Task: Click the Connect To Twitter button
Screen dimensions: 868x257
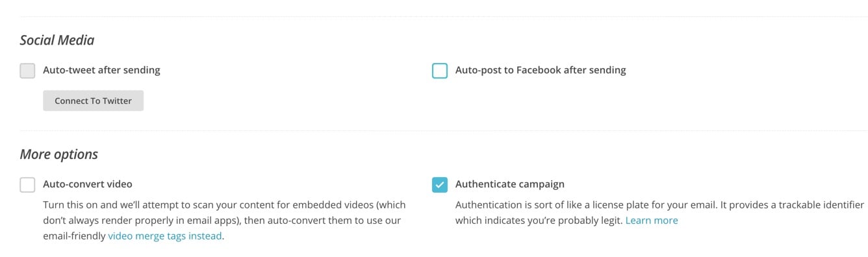Action: (x=93, y=101)
